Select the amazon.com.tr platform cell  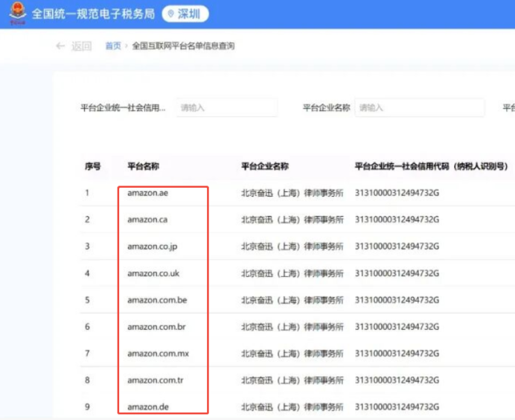point(156,381)
